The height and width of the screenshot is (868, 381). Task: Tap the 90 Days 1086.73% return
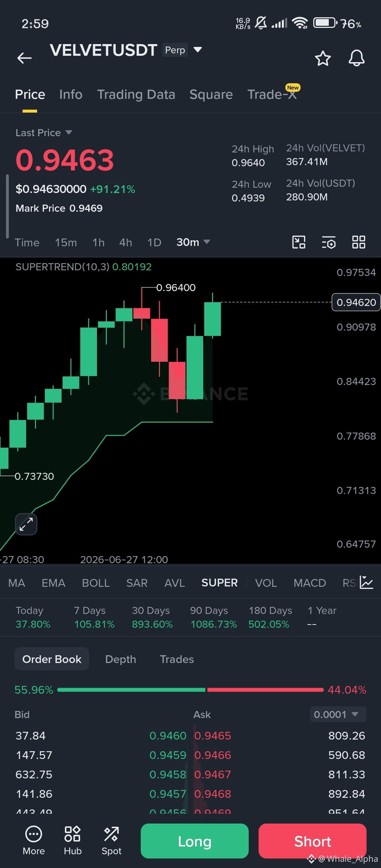[213, 617]
